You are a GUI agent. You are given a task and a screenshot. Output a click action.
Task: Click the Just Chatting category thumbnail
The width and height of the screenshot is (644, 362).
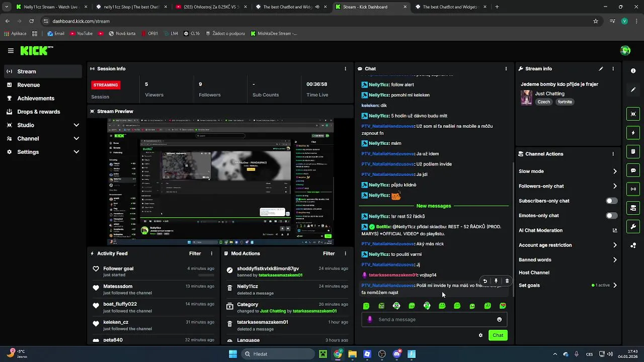pos(526,98)
